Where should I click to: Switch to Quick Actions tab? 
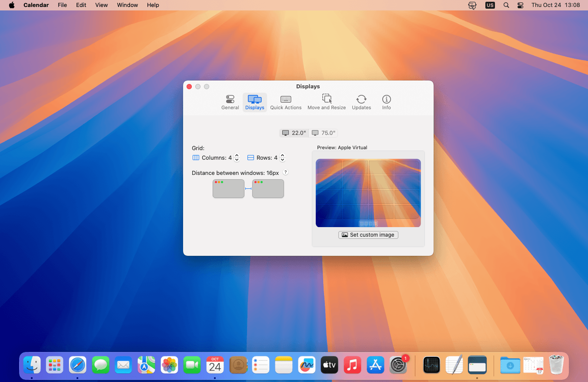click(x=286, y=103)
